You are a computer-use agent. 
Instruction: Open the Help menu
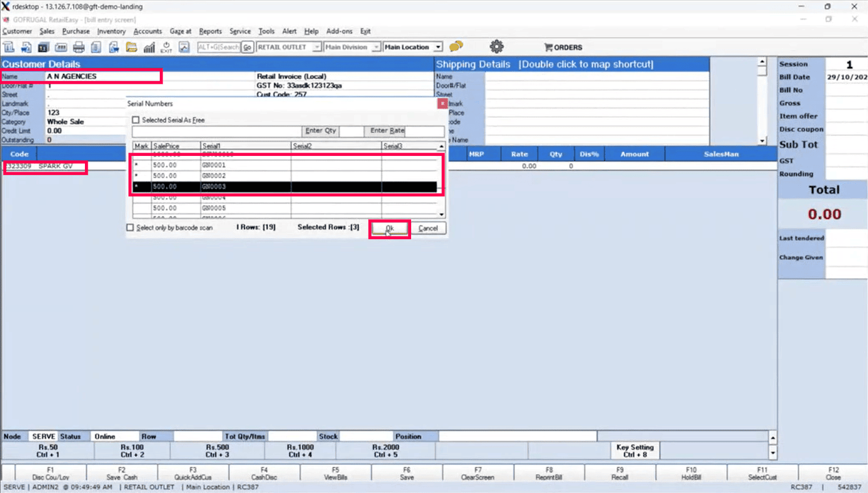(311, 31)
